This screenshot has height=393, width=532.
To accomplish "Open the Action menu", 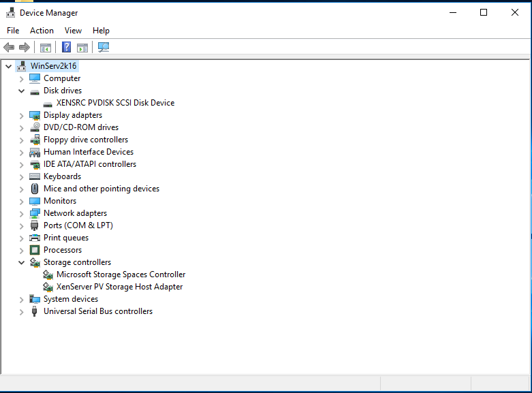I will [42, 31].
